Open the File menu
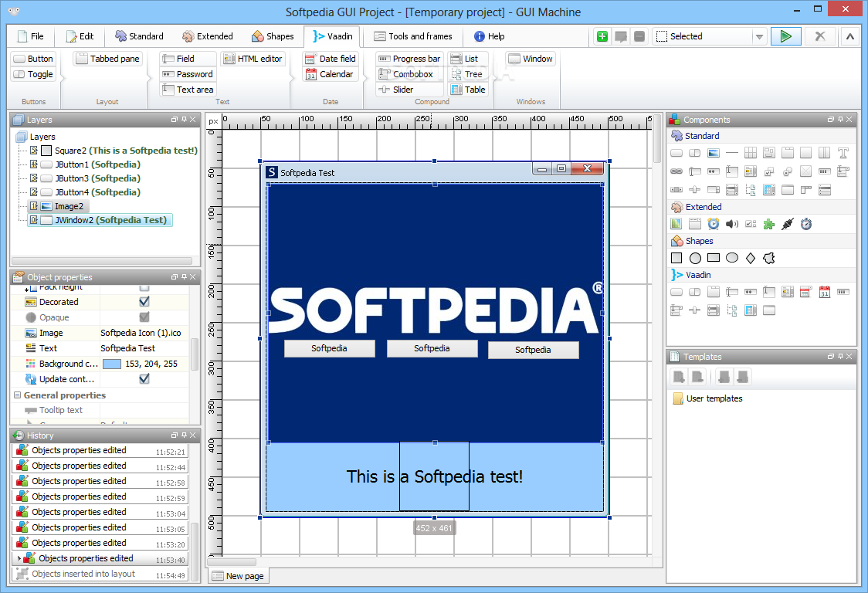 click(30, 36)
